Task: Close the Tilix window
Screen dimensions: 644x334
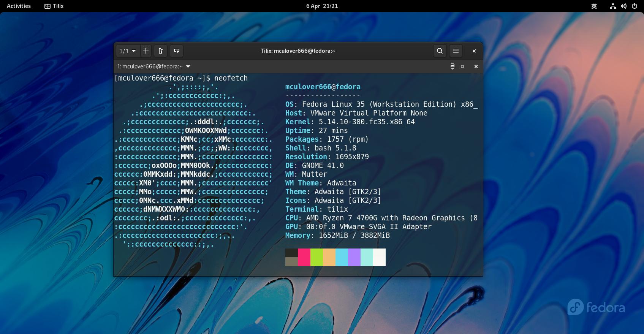Action: [x=474, y=51]
